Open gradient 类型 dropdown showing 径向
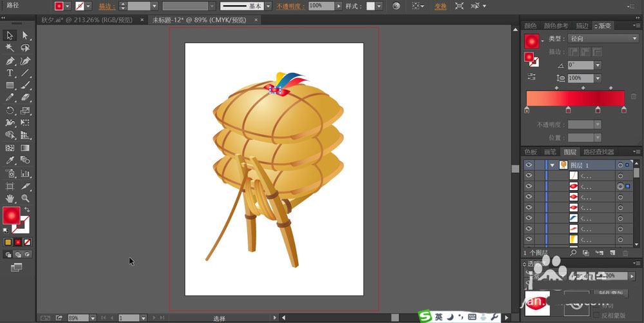Viewport: 644px width, 323px height. pyautogui.click(x=603, y=38)
